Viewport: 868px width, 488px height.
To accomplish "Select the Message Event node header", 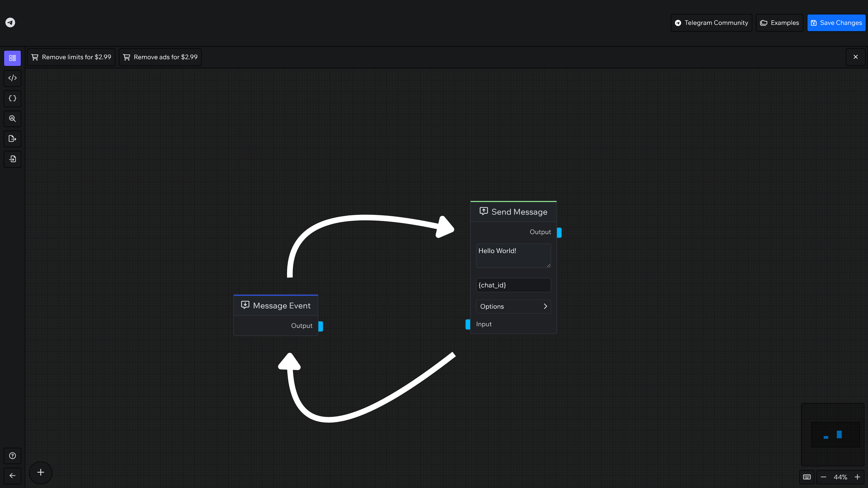I will pos(276,305).
